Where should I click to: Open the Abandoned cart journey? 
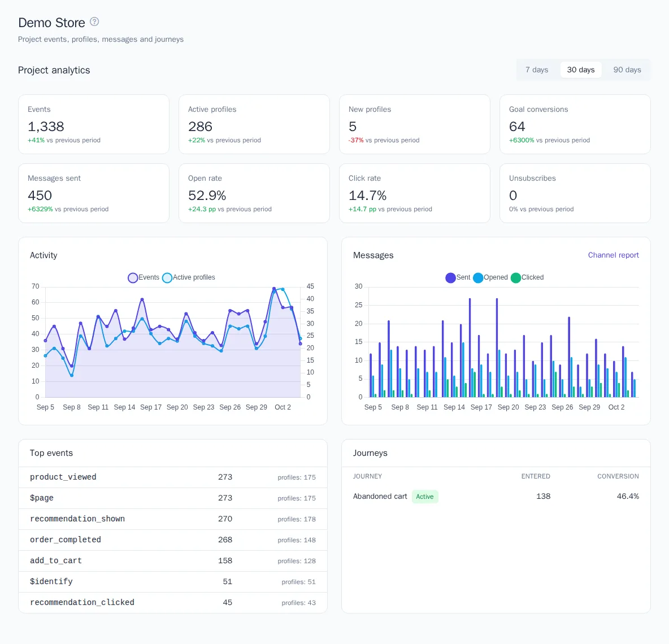pyautogui.click(x=380, y=497)
